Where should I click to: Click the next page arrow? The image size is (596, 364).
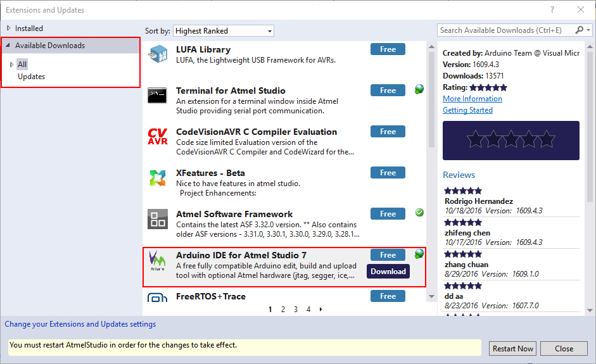tap(321, 310)
